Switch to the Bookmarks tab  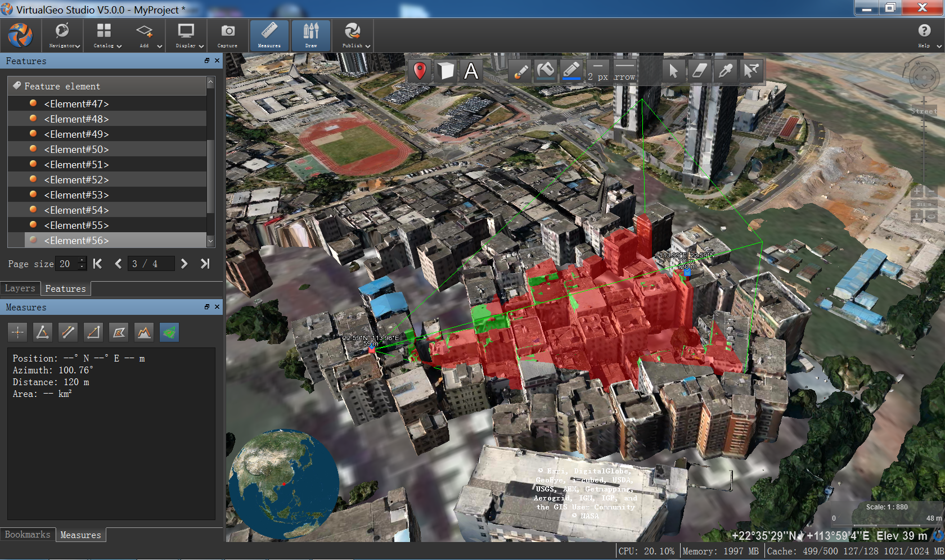pyautogui.click(x=28, y=535)
